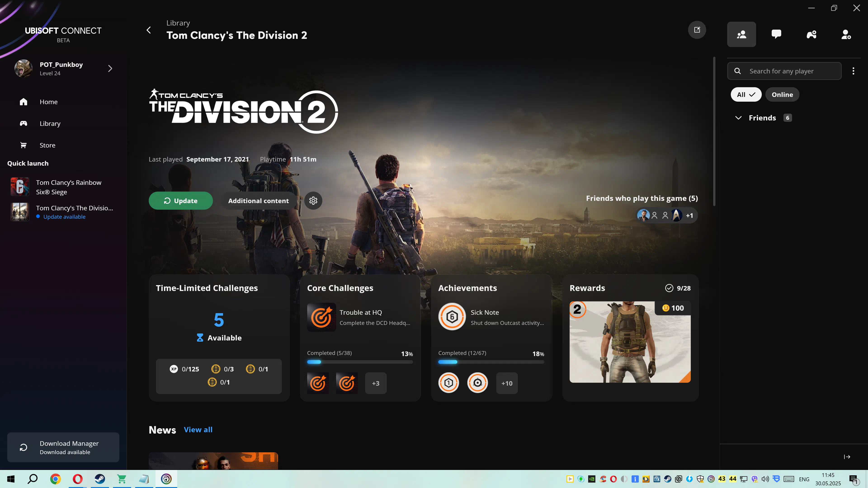Click the Rewards heading
The width and height of the screenshot is (868, 488).
tap(587, 288)
